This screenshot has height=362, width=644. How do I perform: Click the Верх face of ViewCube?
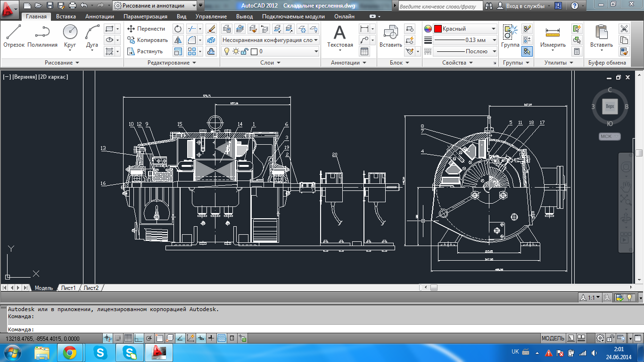610,107
